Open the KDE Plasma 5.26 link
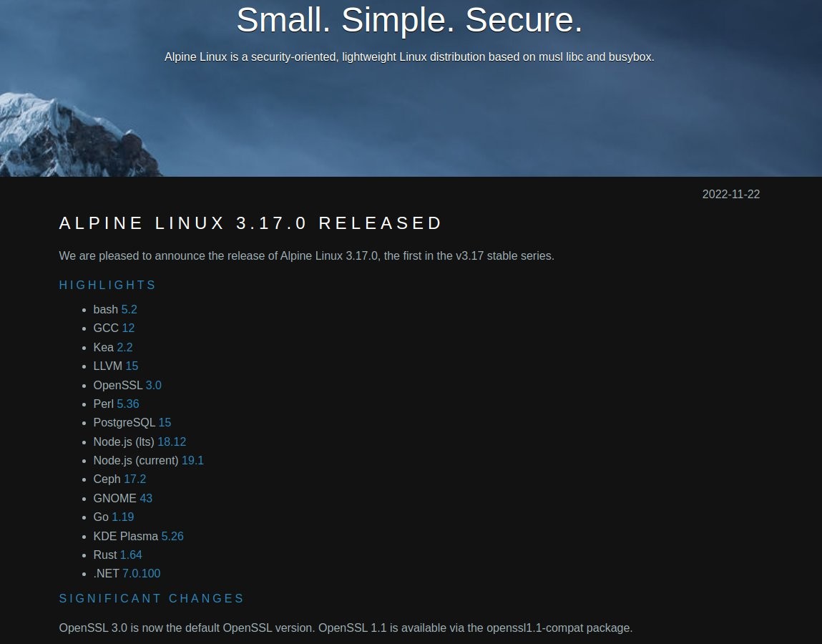 tap(172, 536)
